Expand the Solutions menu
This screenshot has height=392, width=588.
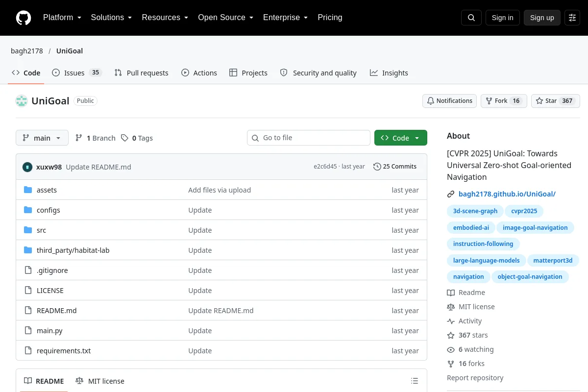point(112,18)
